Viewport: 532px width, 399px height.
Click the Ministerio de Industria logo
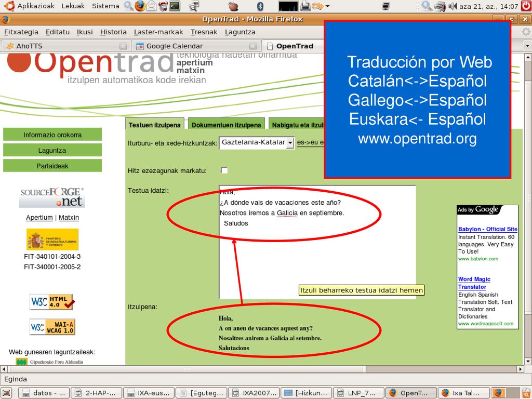(x=52, y=239)
